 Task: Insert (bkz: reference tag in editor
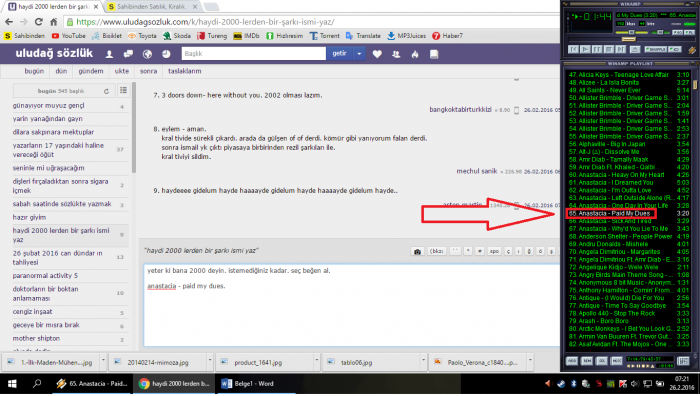[x=437, y=251]
